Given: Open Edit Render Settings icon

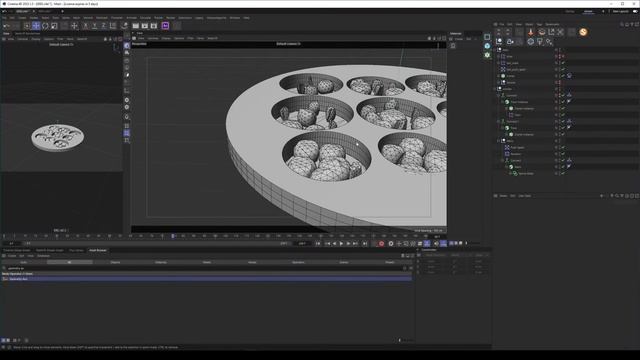Looking at the screenshot, I should [154, 26].
